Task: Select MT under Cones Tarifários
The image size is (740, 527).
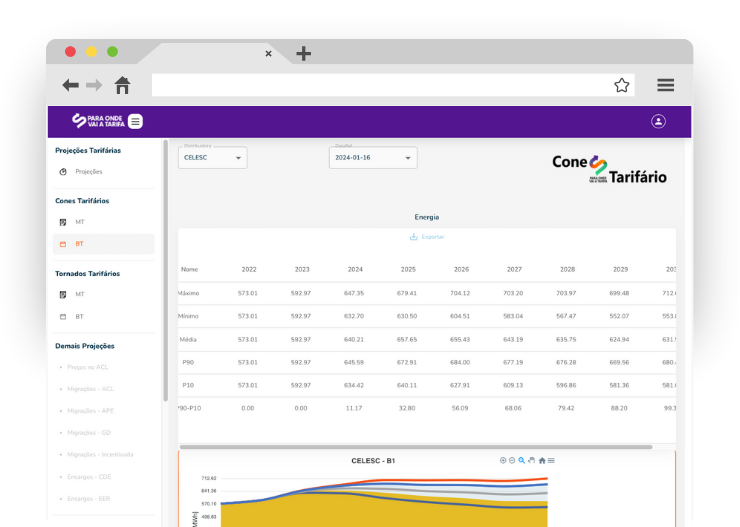Action: [x=79, y=221]
